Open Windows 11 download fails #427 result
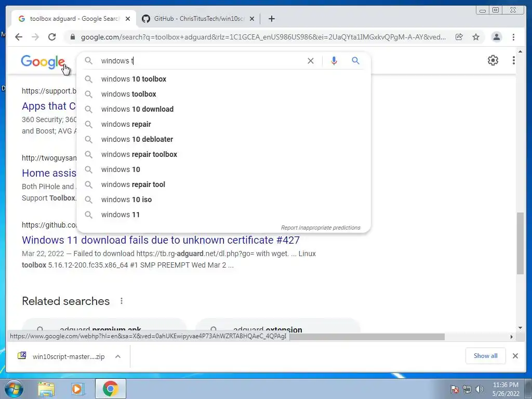Screen dimensions: 532x399 161,240
